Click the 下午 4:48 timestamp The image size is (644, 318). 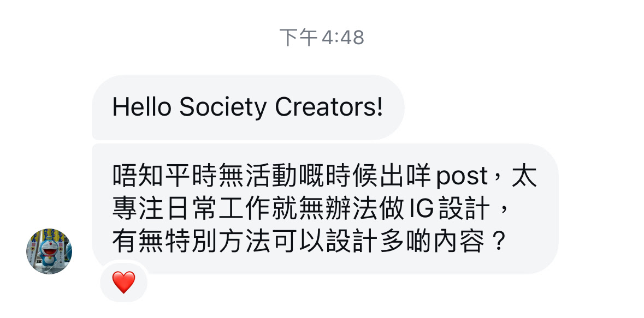(x=322, y=38)
